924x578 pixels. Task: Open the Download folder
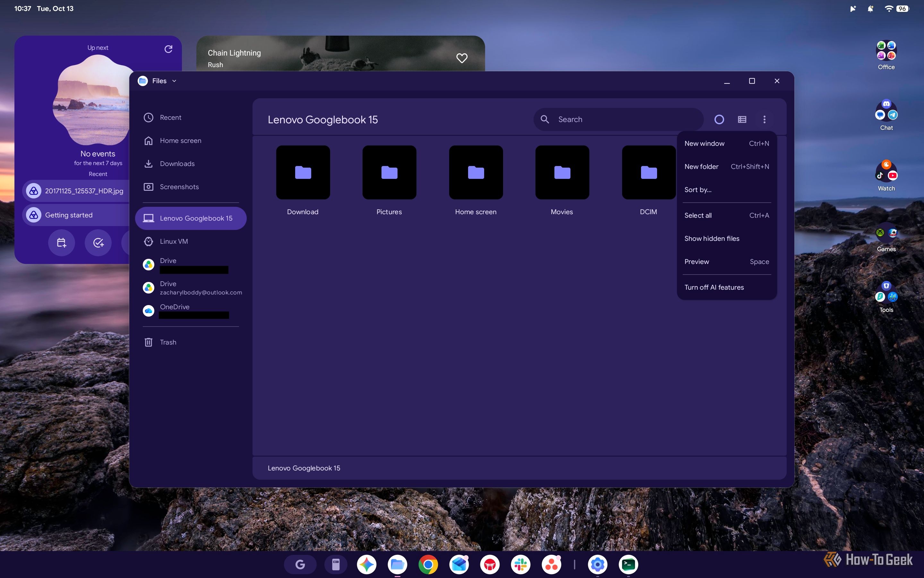[x=303, y=181]
